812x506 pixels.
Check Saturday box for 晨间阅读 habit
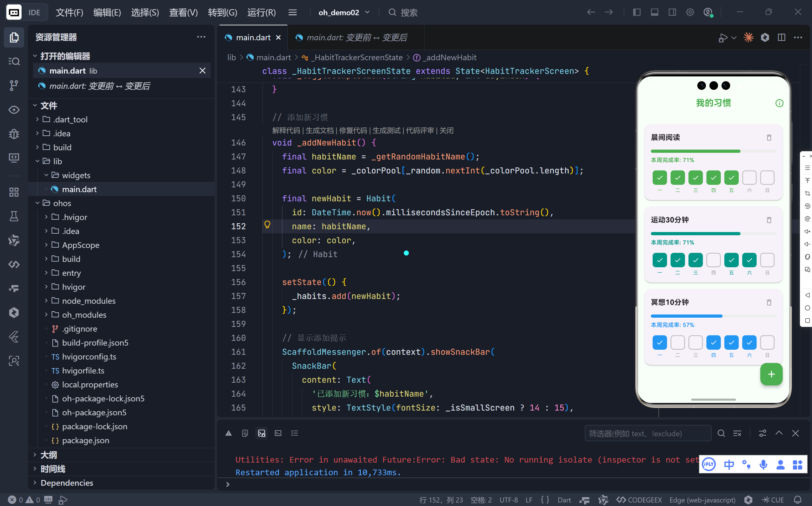tap(749, 177)
